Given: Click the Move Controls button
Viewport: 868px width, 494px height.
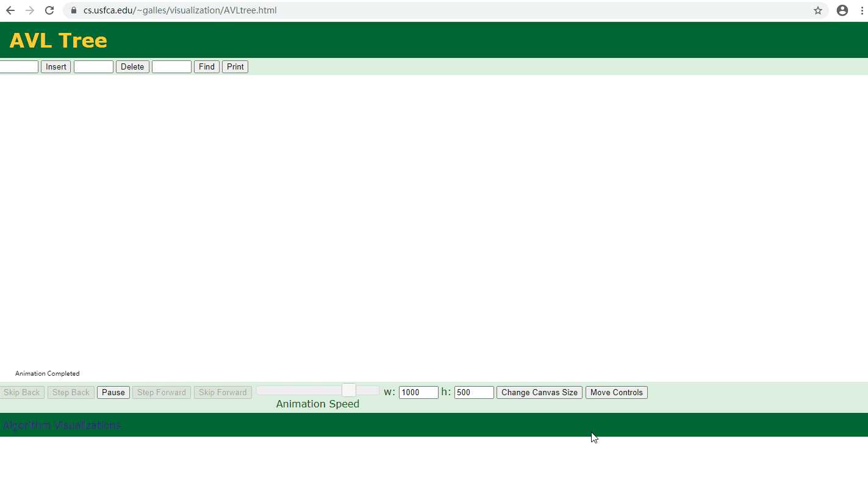Looking at the screenshot, I should click(x=617, y=393).
